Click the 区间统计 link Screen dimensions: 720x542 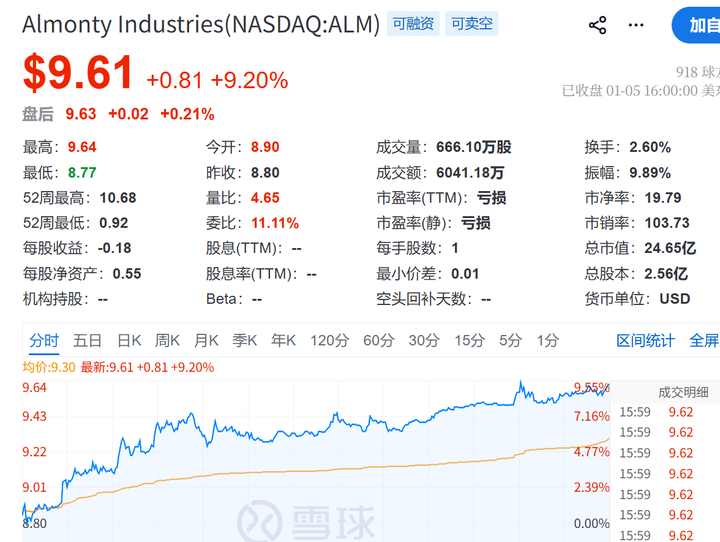(646, 341)
